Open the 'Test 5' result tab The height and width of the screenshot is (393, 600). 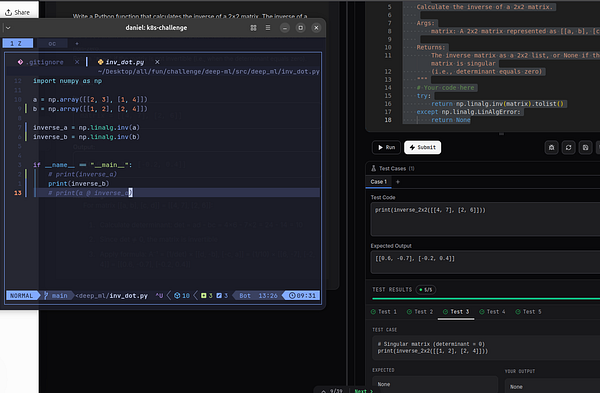(528, 311)
